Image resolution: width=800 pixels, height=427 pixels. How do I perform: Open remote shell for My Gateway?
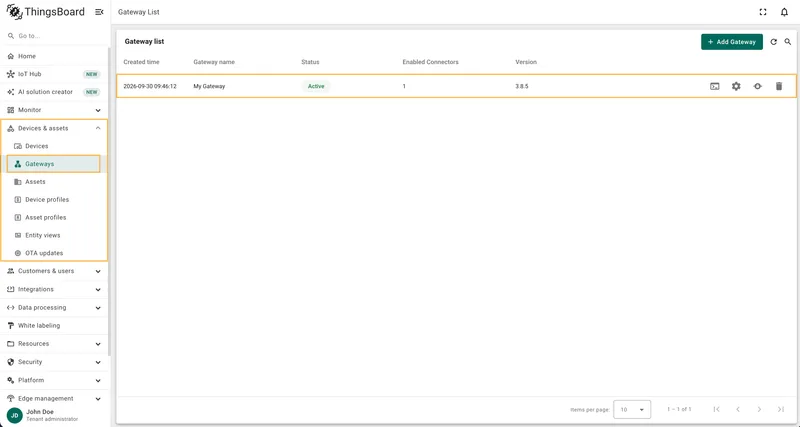[x=715, y=86]
